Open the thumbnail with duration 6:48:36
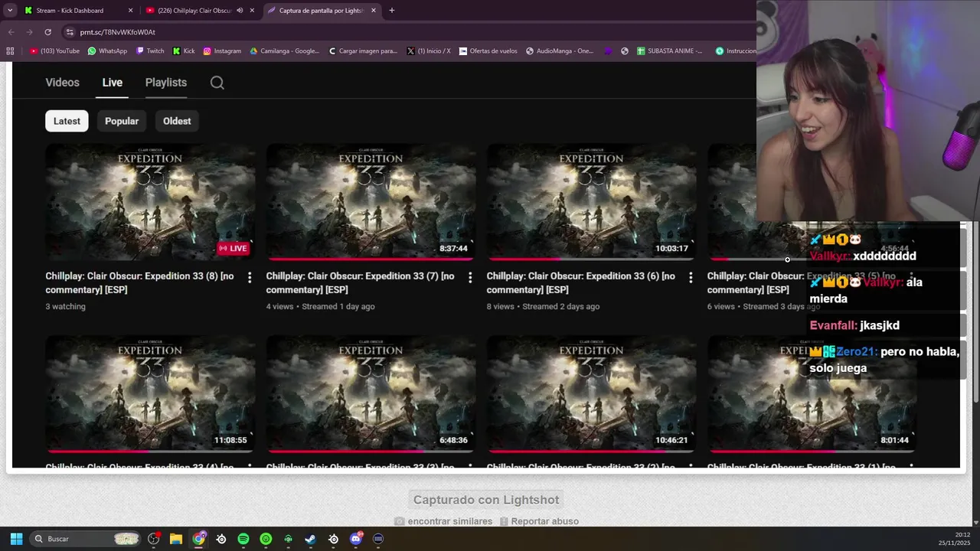The height and width of the screenshot is (551, 980). (371, 394)
